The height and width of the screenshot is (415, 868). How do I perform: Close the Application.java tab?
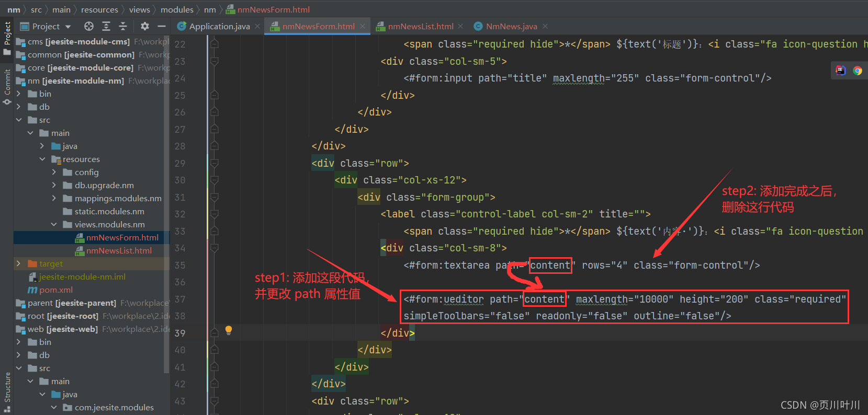coord(257,26)
